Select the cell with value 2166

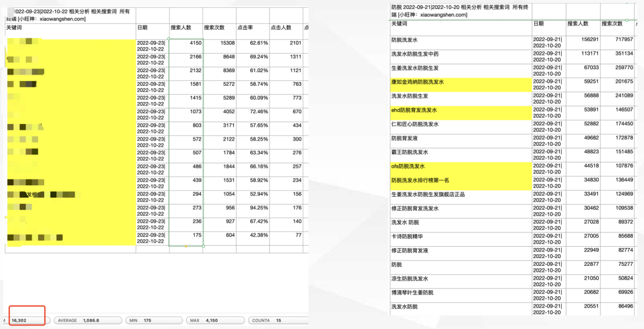point(186,60)
